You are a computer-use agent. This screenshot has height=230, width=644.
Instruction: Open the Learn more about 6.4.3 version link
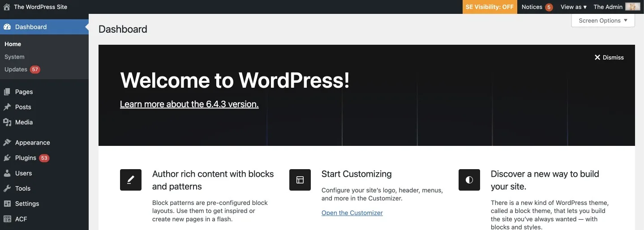[x=189, y=104]
